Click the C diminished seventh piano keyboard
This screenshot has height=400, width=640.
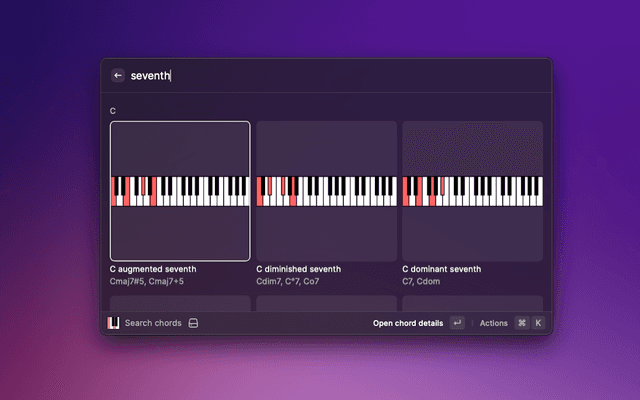click(326, 191)
